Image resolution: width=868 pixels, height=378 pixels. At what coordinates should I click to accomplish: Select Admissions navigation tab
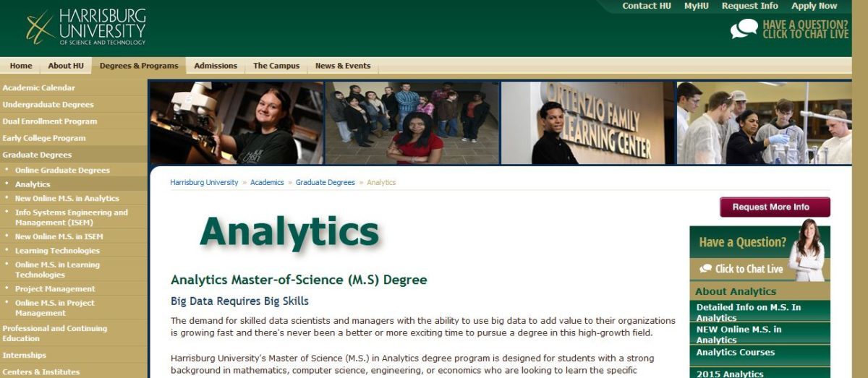pos(216,66)
